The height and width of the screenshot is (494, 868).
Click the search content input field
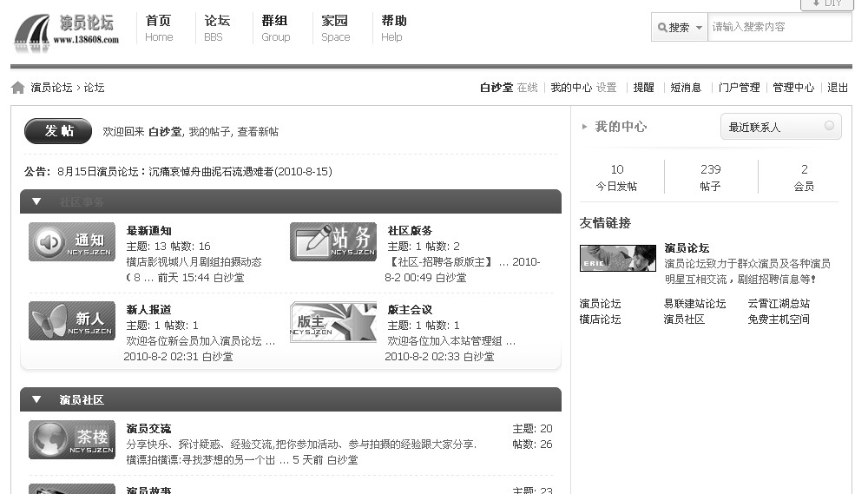pos(779,27)
